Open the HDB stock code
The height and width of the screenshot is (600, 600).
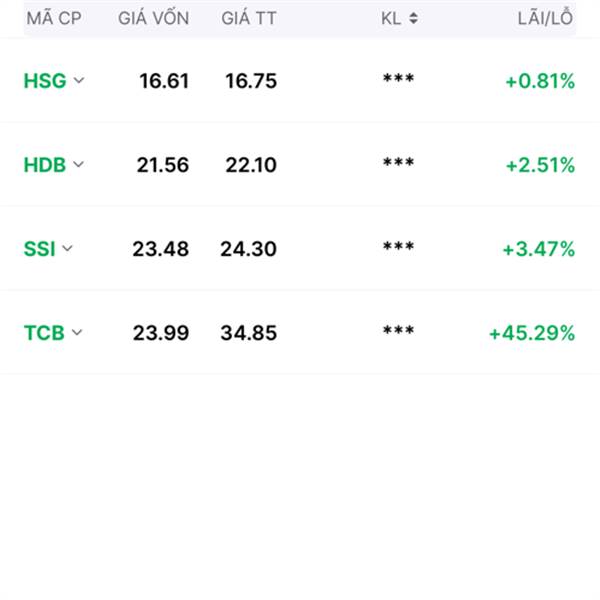(x=44, y=165)
